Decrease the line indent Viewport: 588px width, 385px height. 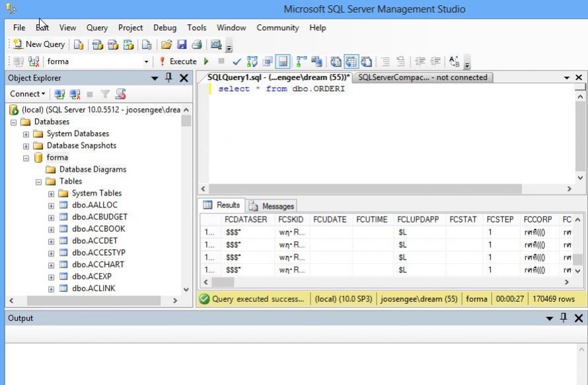(x=420, y=61)
